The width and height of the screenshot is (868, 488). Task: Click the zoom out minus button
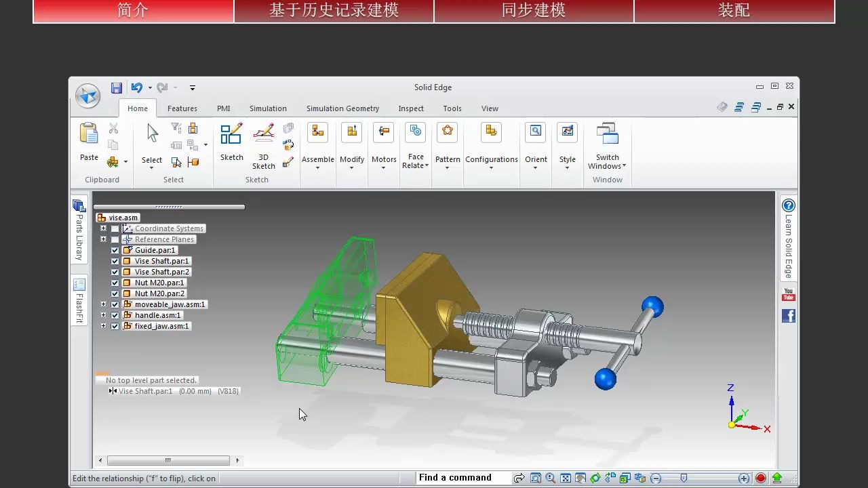(656, 478)
